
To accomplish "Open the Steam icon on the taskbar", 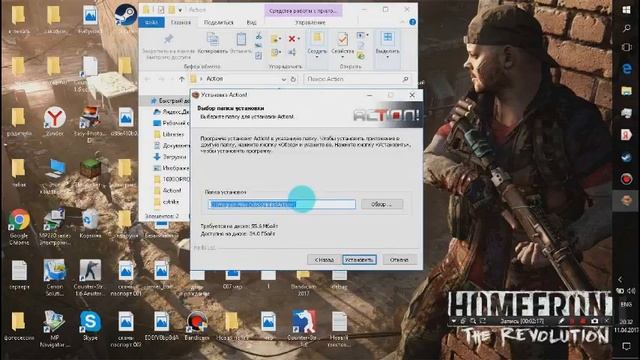I will click(x=627, y=157).
